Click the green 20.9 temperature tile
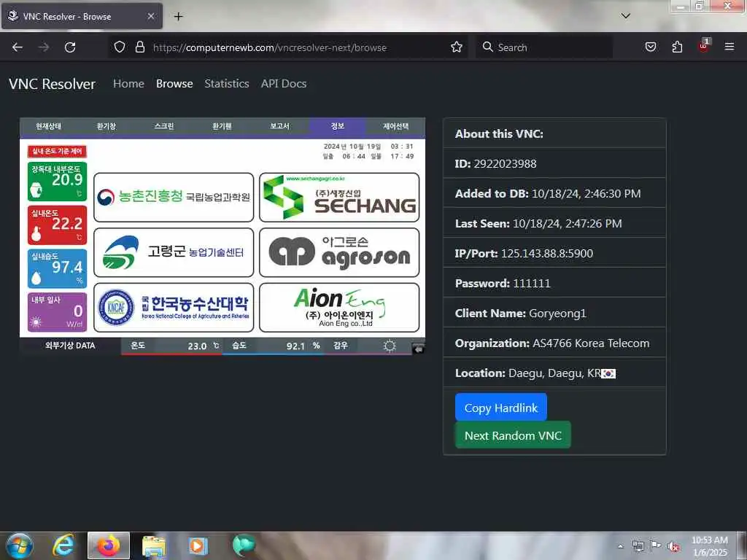Image resolution: width=747 pixels, height=560 pixels. [x=57, y=182]
